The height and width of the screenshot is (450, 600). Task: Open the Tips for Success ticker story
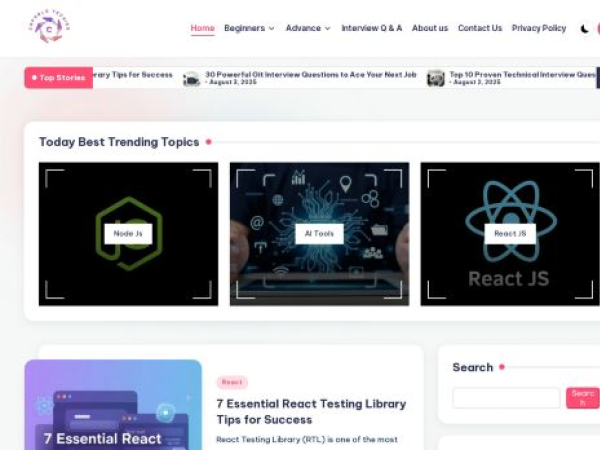133,75
